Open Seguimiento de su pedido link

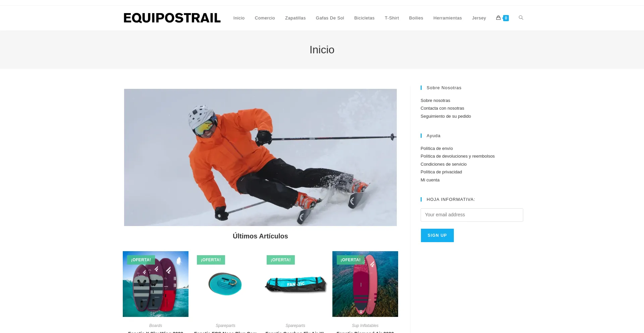[x=445, y=116]
